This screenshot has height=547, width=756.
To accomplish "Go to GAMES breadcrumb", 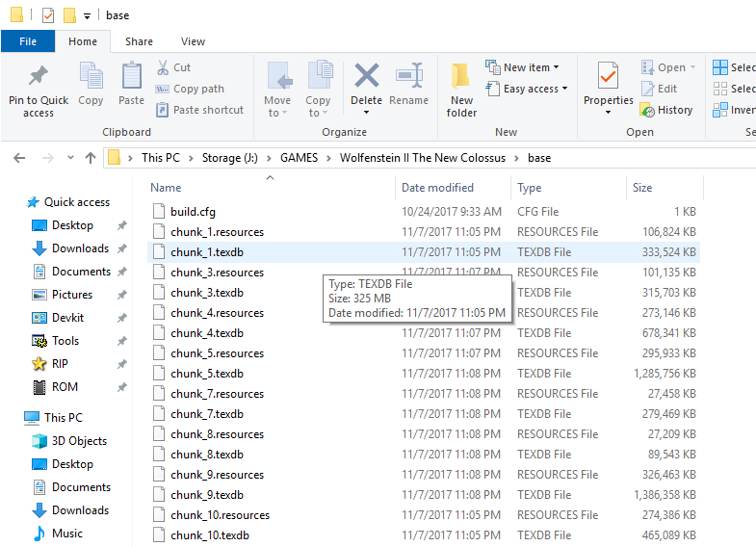I will click(299, 158).
